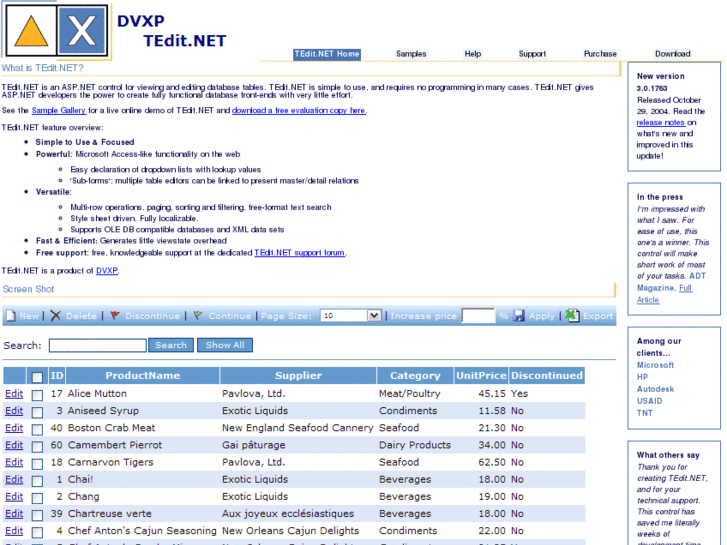Check the Chartreuse verte row checkbox
This screenshot has width=727, height=545.
click(x=37, y=515)
